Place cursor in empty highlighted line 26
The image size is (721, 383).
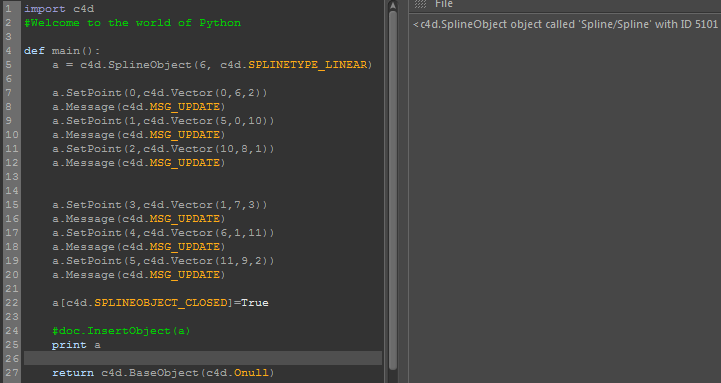(x=203, y=359)
